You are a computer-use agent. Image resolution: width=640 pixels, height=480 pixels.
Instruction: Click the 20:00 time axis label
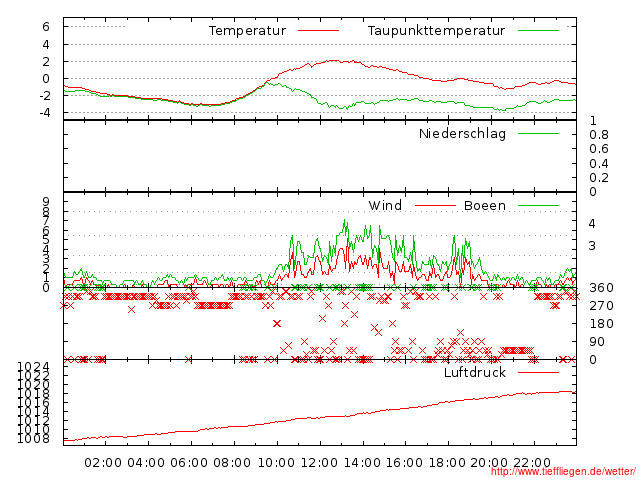pos(489,463)
